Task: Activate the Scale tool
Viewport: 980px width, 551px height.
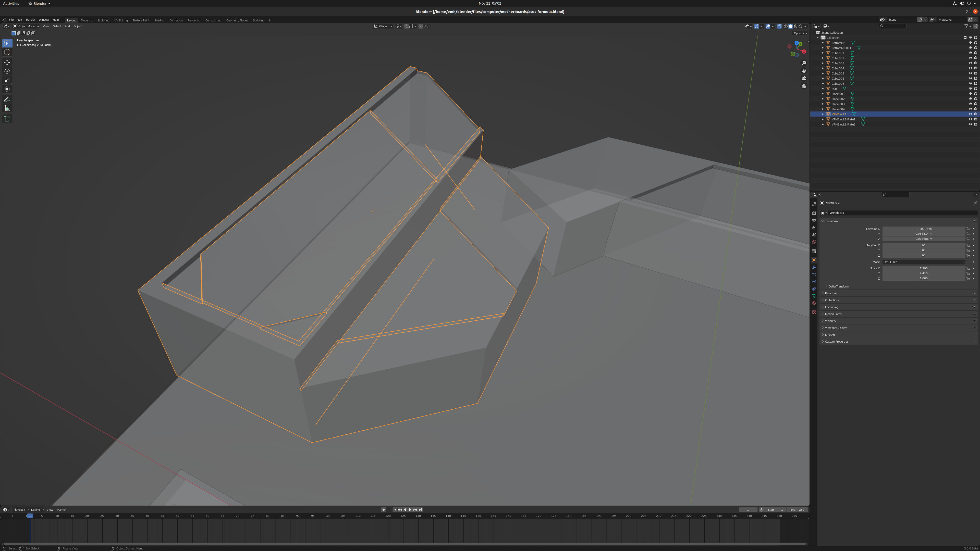Action: pos(7,80)
